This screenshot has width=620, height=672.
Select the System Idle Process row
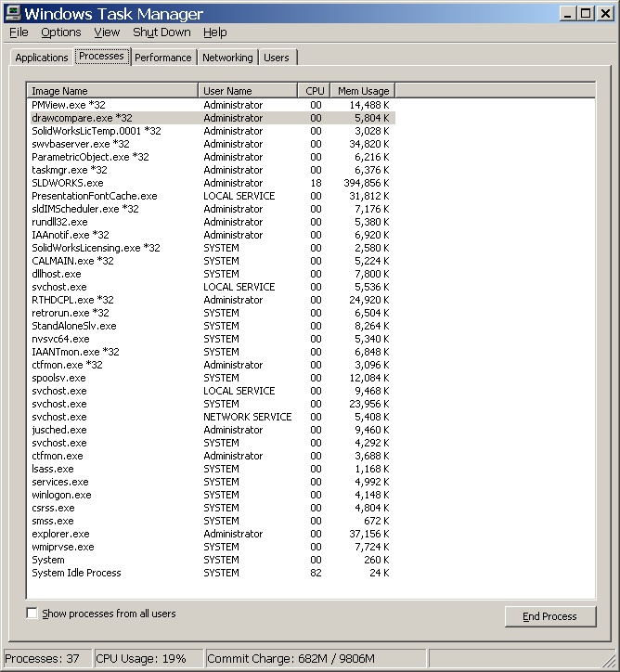[213, 573]
